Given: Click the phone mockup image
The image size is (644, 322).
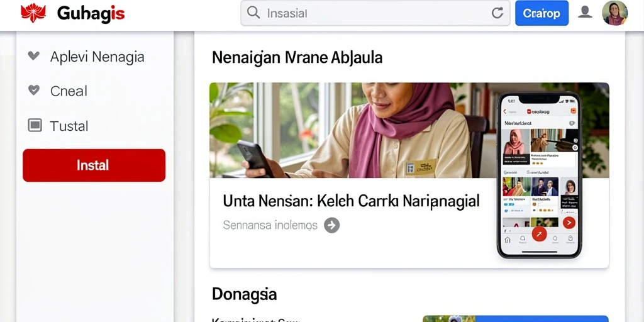Looking at the screenshot, I should tap(540, 175).
